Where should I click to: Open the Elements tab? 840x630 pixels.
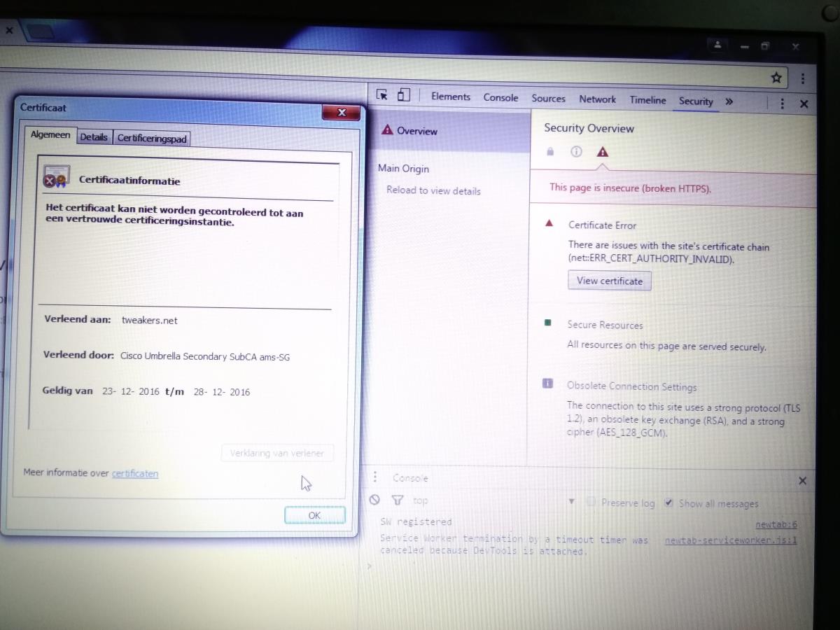(x=451, y=97)
